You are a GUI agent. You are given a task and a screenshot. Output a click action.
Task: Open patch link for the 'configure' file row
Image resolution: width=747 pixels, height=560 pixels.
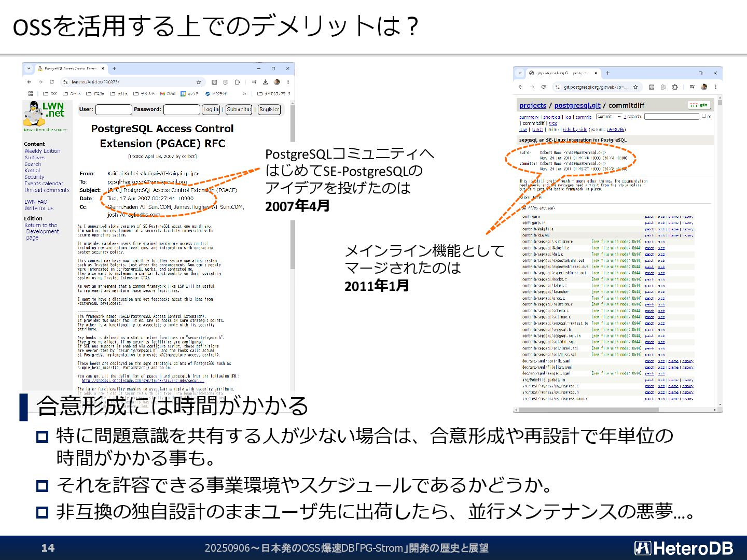649,217
